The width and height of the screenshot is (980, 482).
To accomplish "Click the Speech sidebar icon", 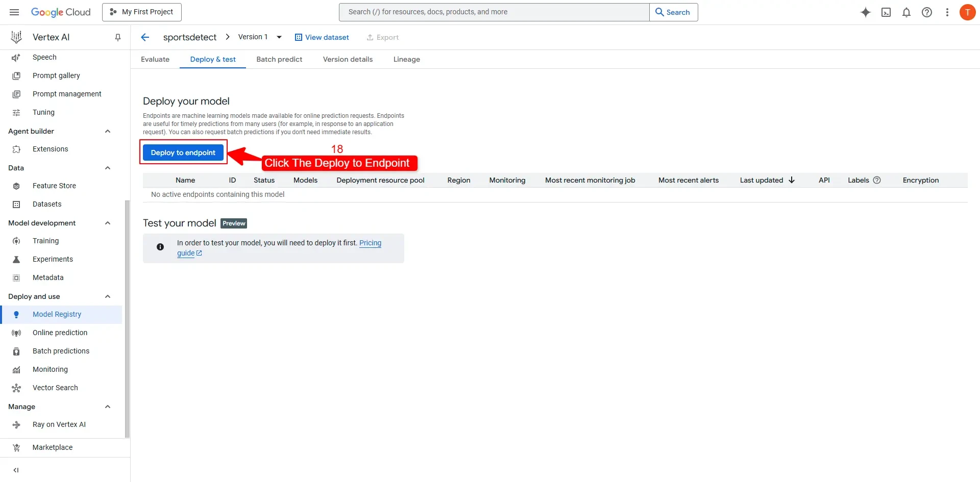I will point(16,58).
